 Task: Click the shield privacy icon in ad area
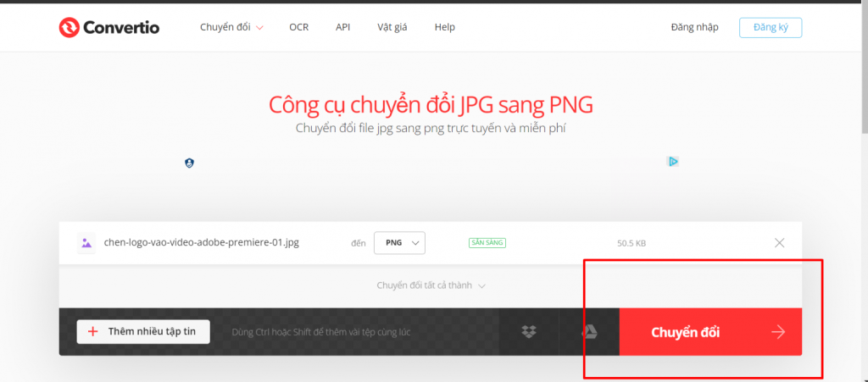[189, 163]
